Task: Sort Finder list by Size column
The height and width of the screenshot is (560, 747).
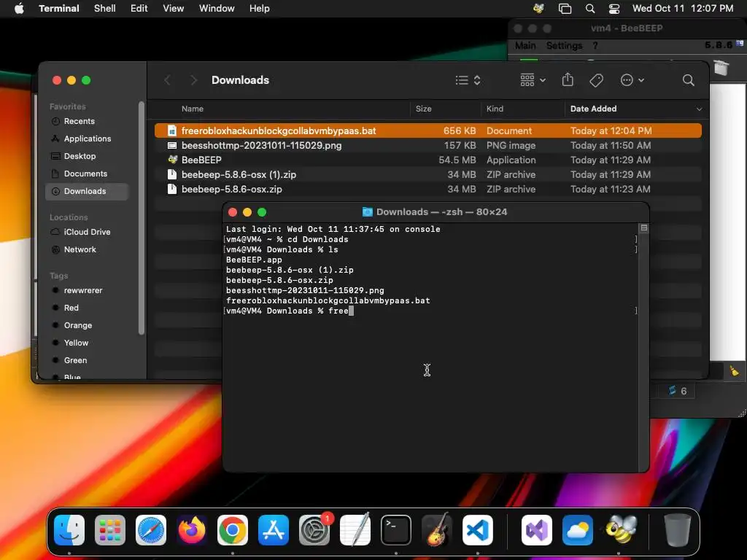Action: (424, 109)
